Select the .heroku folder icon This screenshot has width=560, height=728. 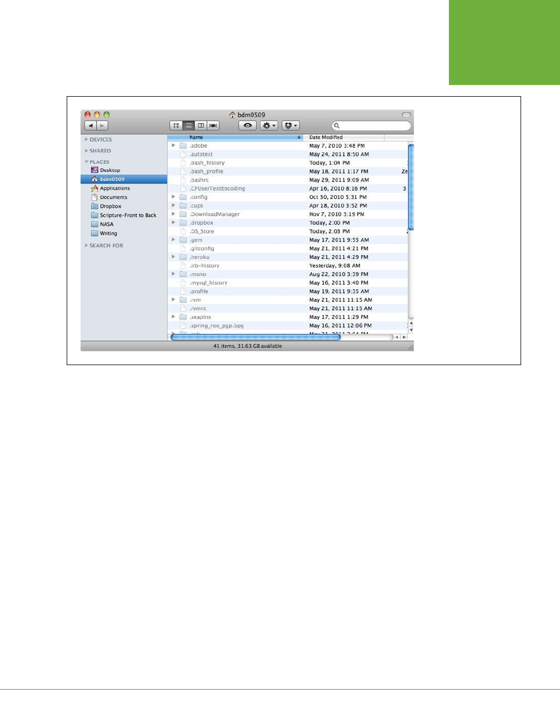point(183,257)
